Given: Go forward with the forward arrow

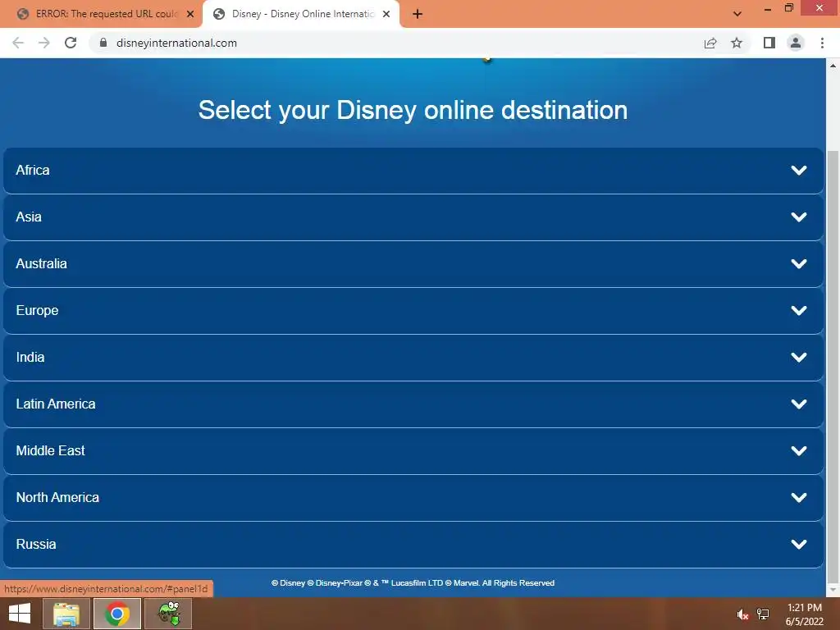Looking at the screenshot, I should [44, 43].
